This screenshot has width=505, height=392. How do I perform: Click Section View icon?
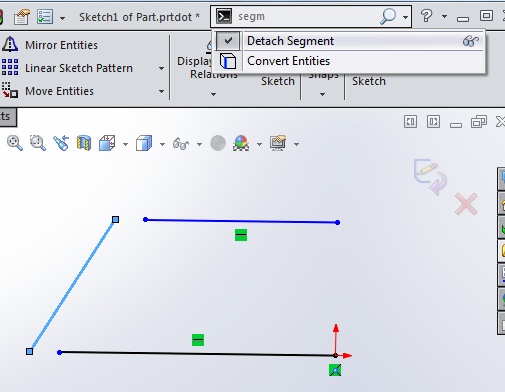(x=84, y=143)
